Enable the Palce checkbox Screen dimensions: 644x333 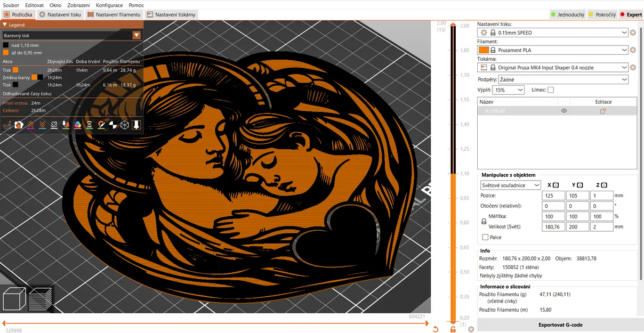(485, 237)
